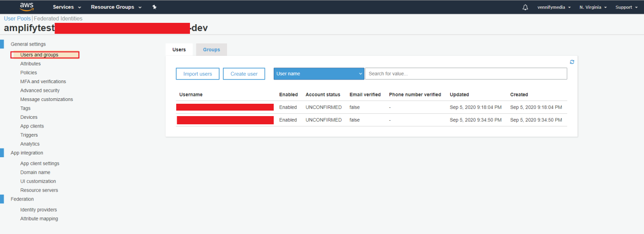Screen dimensions: 644x234
Task: Open the Federated Identities link
Action: coord(58,19)
